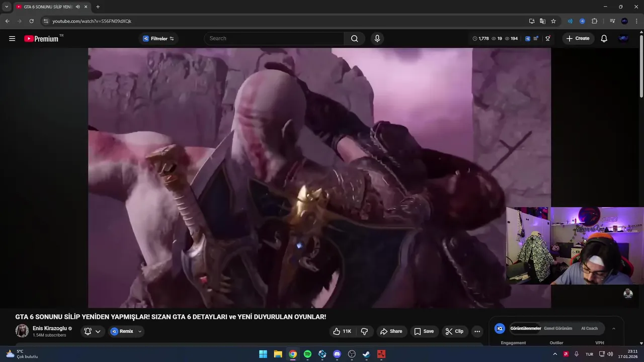Open Chrome profile avatar
This screenshot has width=644, height=362.
coord(624,21)
